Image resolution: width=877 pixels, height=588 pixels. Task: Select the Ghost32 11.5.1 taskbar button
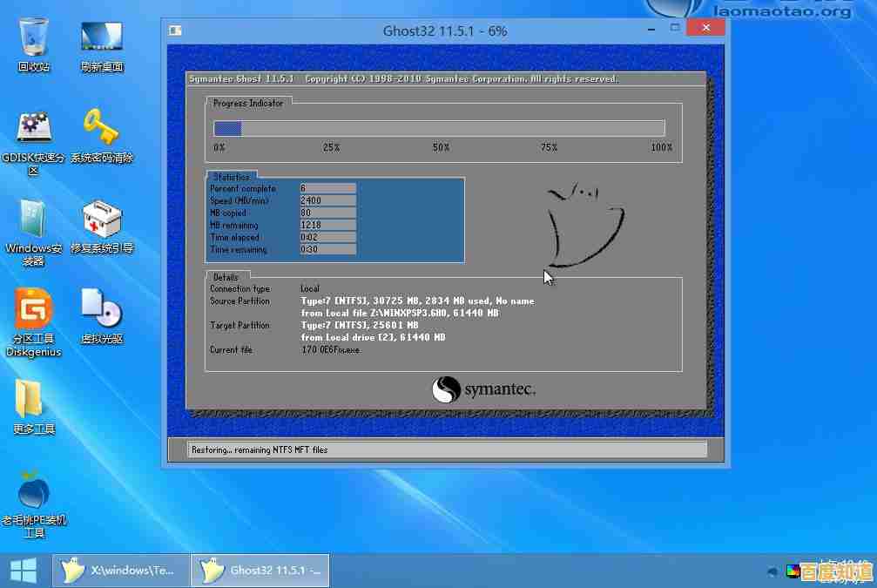[260, 571]
